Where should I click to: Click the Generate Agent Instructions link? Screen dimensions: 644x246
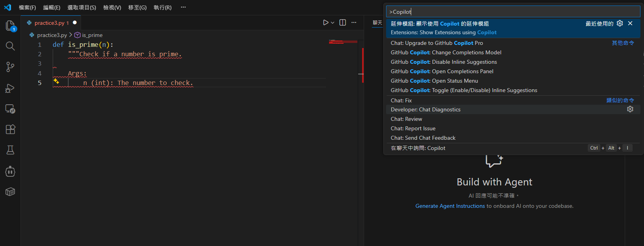click(x=450, y=206)
